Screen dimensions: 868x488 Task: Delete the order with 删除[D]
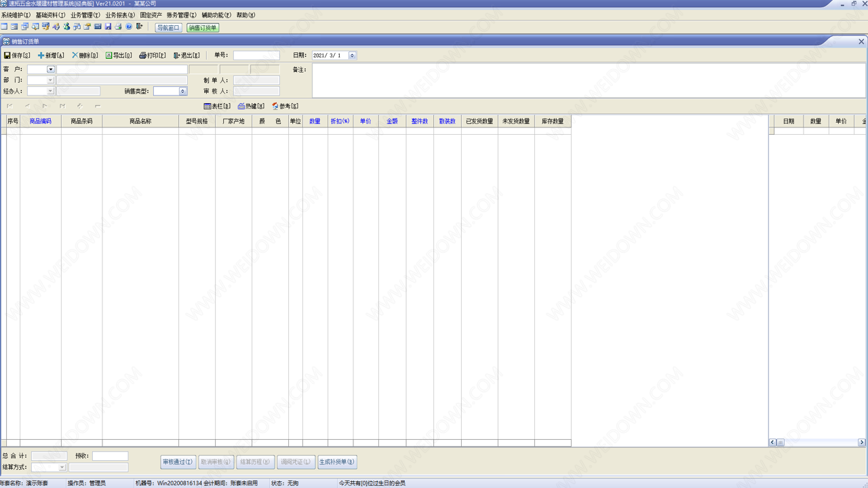coord(85,56)
